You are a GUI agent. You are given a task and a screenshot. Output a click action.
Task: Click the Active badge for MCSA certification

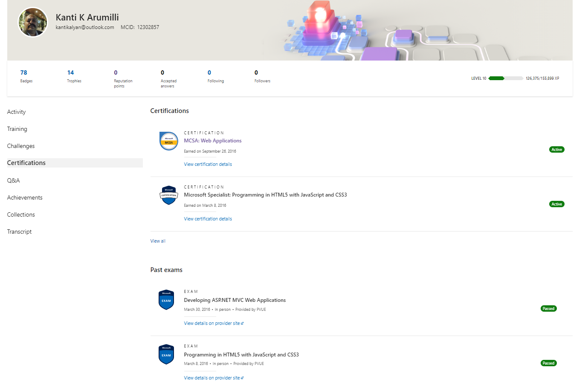click(556, 150)
